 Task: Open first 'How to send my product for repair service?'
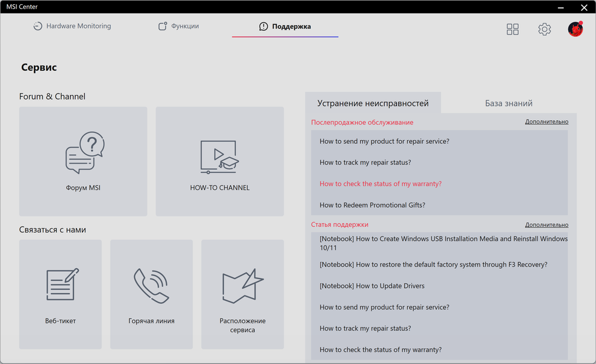click(x=384, y=141)
